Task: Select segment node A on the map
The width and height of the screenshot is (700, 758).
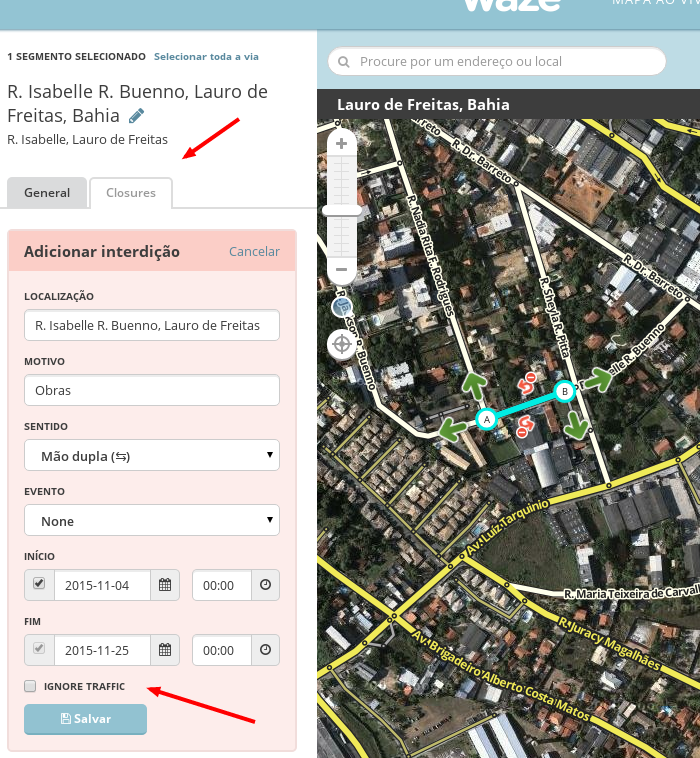Action: tap(487, 419)
